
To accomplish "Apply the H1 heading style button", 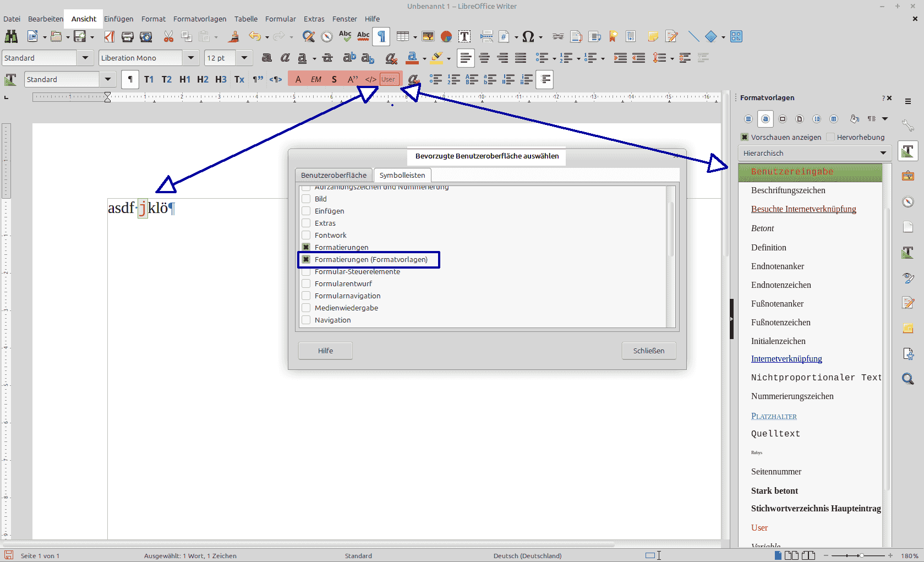I will [x=185, y=79].
